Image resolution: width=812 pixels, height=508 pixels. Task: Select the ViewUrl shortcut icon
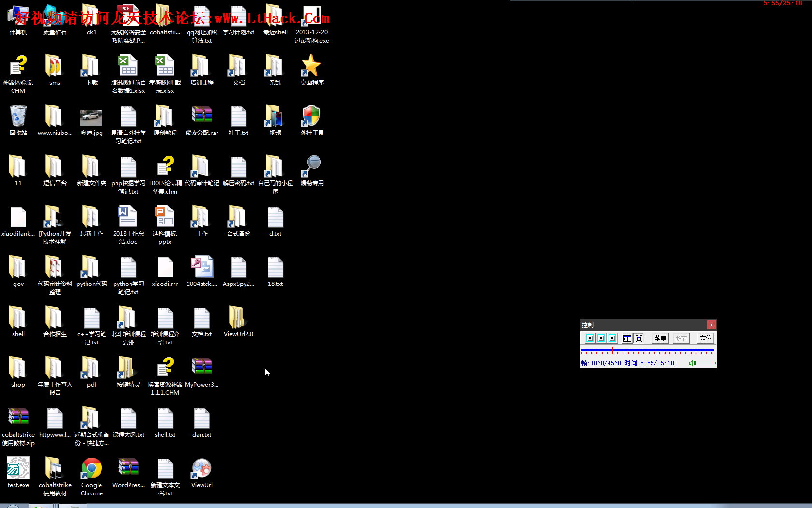[x=202, y=472]
